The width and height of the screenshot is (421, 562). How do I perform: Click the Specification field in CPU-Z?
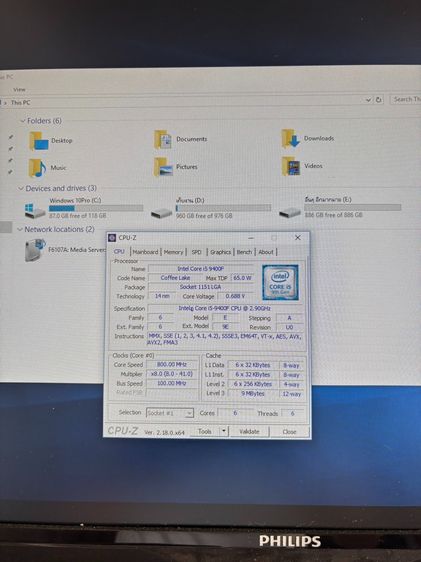[226, 308]
